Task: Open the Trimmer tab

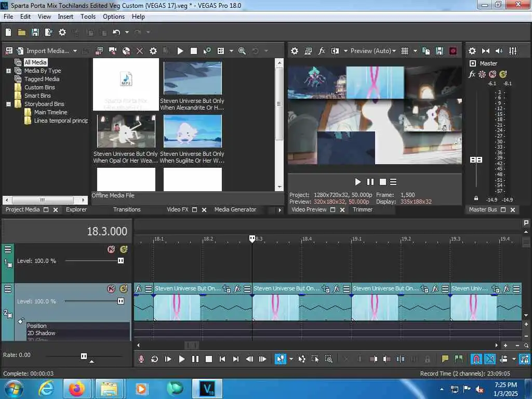Action: pyautogui.click(x=362, y=209)
